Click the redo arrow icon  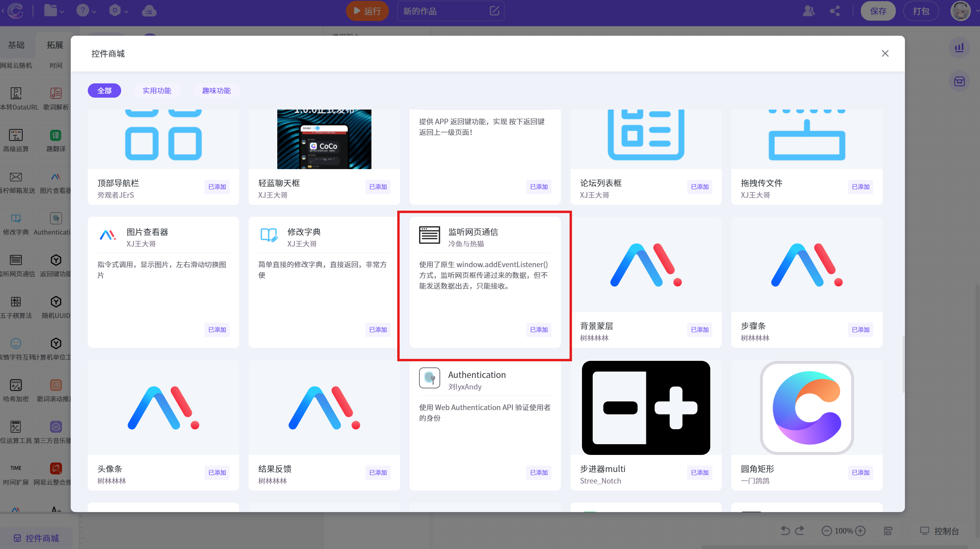coord(800,531)
